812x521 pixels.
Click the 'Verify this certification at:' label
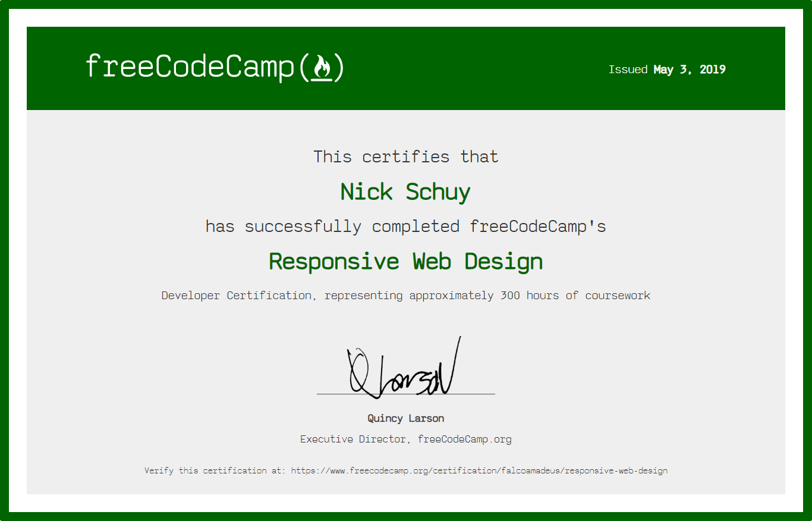point(215,470)
